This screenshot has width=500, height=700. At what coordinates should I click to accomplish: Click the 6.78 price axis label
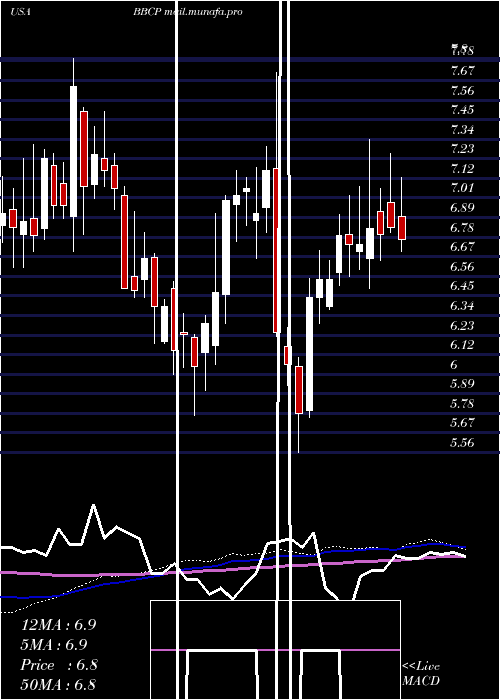pos(462,228)
